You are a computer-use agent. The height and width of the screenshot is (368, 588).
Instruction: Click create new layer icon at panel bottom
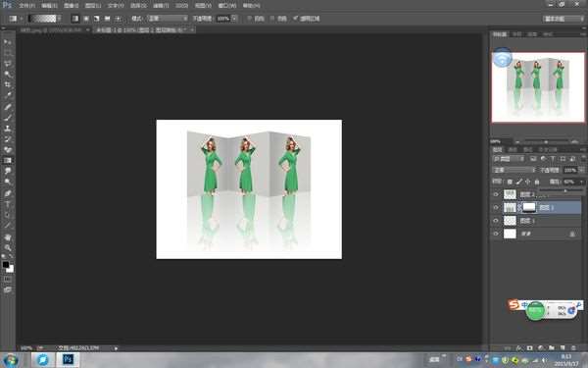pyautogui.click(x=563, y=348)
